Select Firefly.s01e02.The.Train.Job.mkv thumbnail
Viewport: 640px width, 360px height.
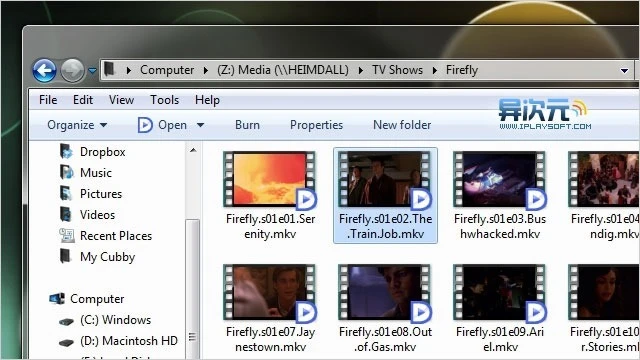click(384, 179)
